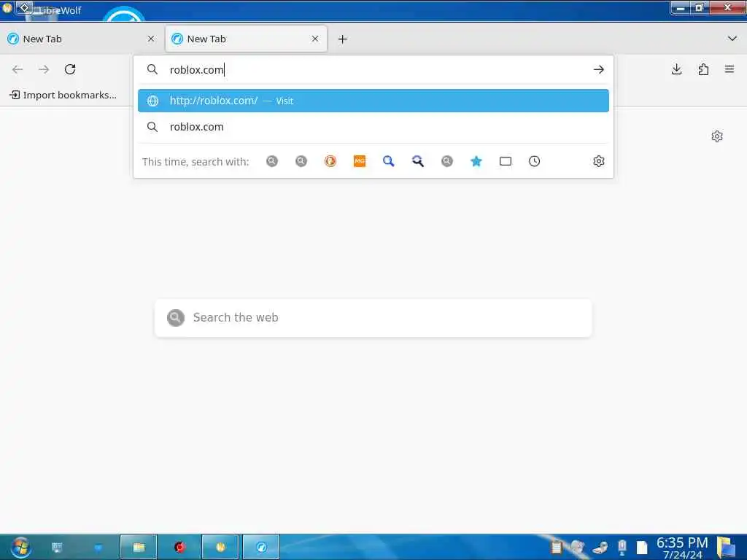Go forward to the next page
Viewport: 747px width, 560px height.
(x=44, y=69)
